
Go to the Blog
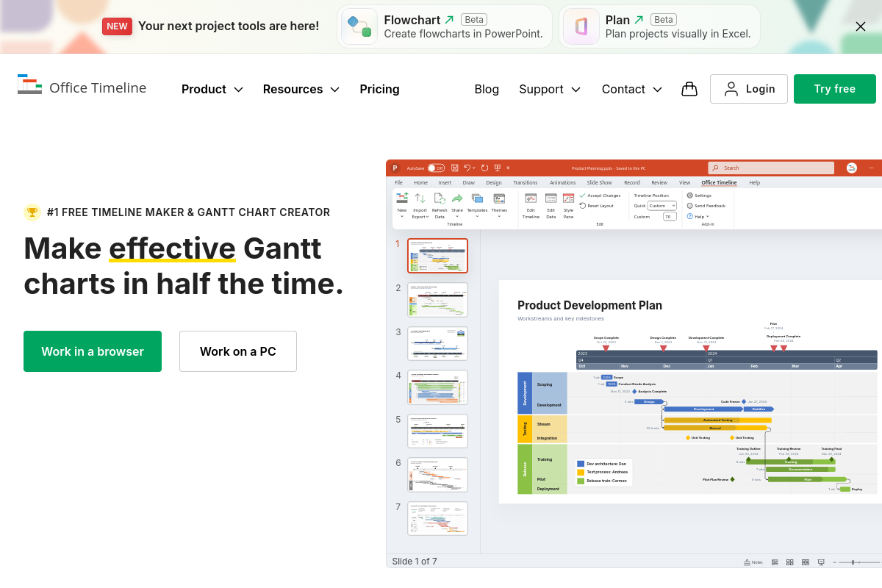point(487,89)
